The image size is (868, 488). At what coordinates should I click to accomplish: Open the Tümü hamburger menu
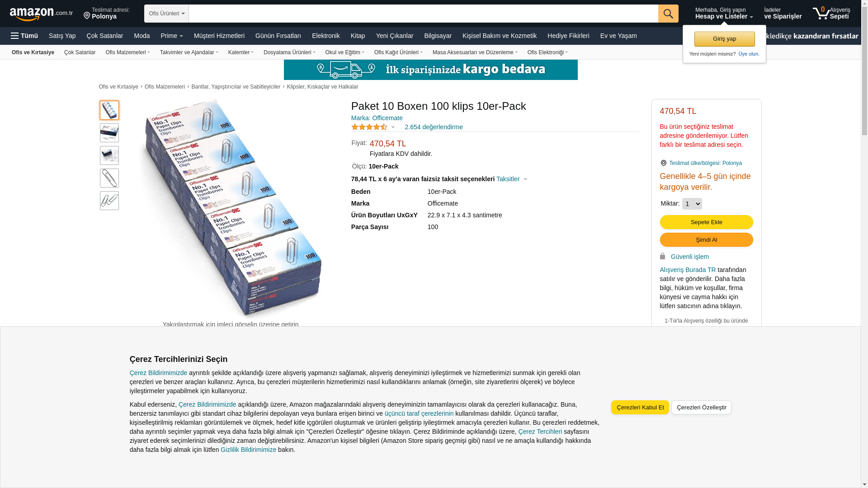(x=24, y=36)
